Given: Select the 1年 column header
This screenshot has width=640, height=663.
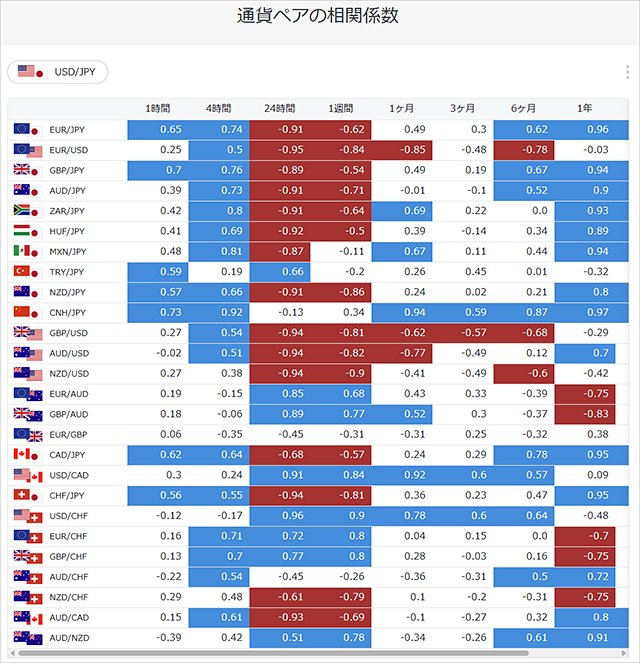Looking at the screenshot, I should pyautogui.click(x=585, y=109).
